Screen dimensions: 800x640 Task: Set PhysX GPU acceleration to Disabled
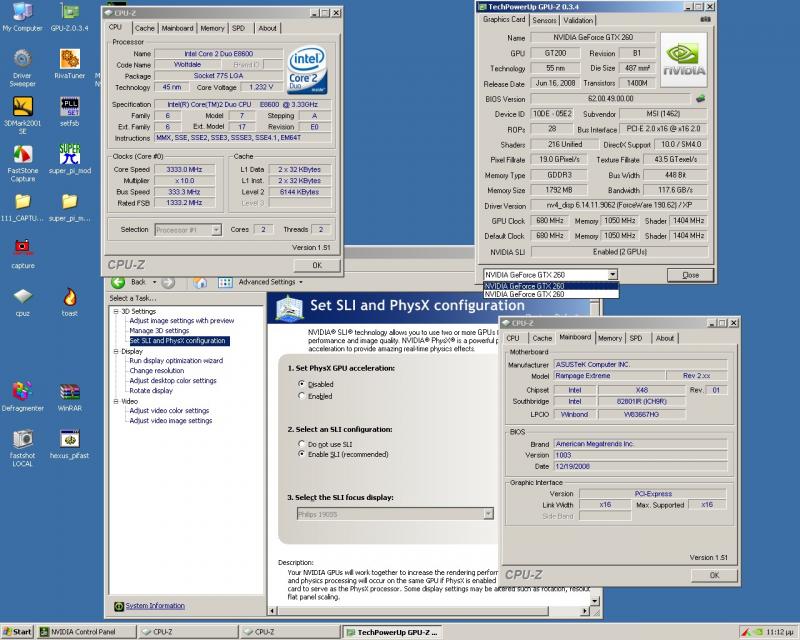click(x=302, y=384)
